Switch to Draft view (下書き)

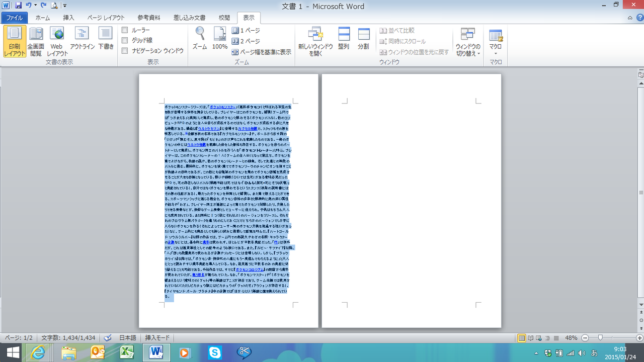point(106,38)
